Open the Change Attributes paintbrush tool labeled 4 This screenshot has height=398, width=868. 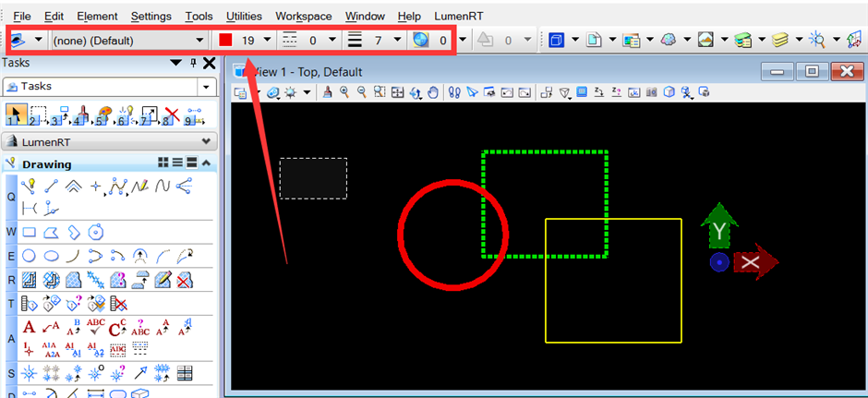tap(80, 115)
